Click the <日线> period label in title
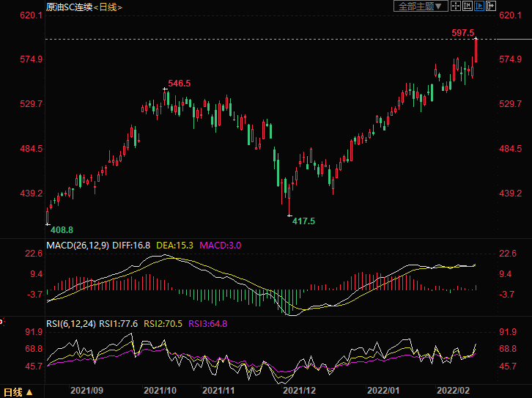 coord(109,7)
